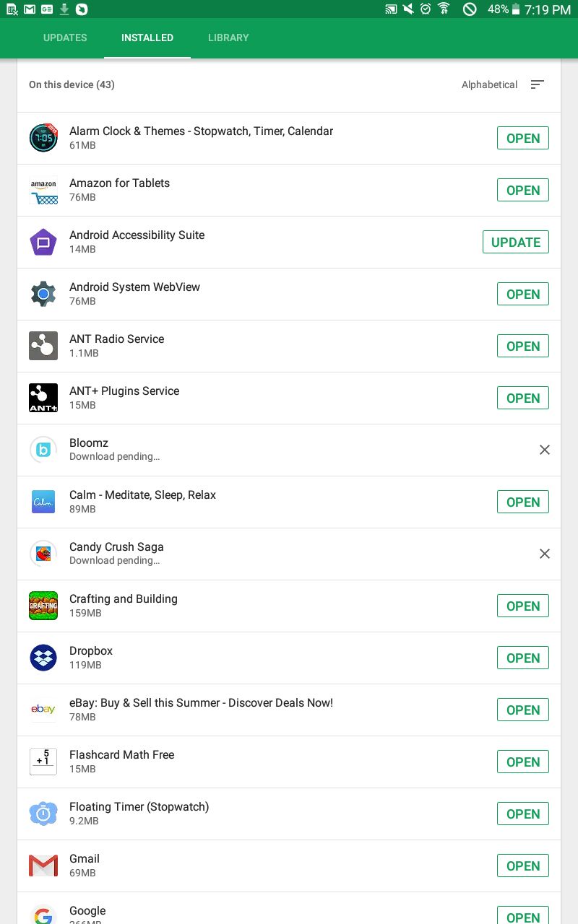Select the Flashcard Math Free entry
The height and width of the screenshot is (924, 578).
(289, 762)
